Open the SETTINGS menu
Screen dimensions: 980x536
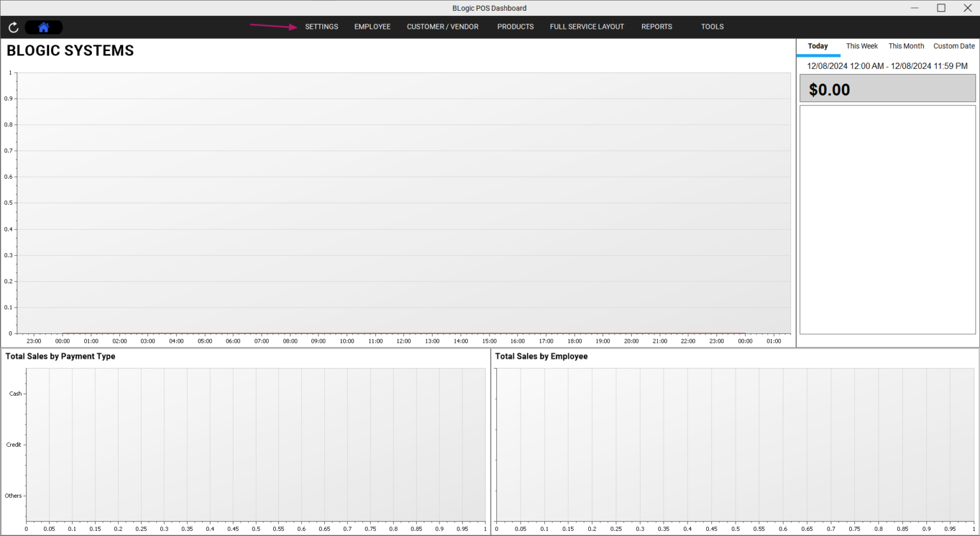[x=322, y=27]
